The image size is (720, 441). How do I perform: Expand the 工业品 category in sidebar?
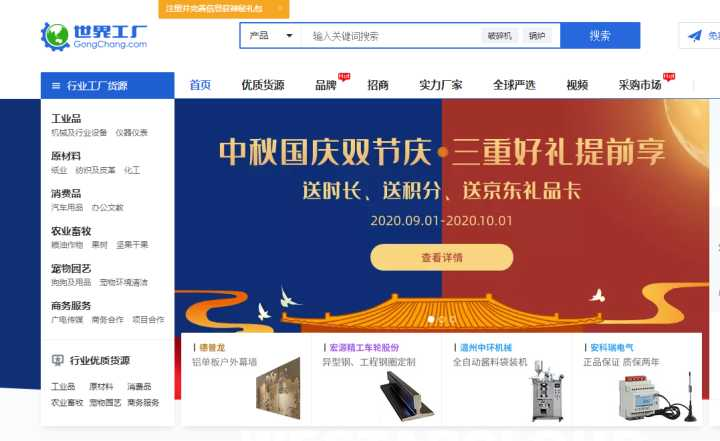click(66, 119)
